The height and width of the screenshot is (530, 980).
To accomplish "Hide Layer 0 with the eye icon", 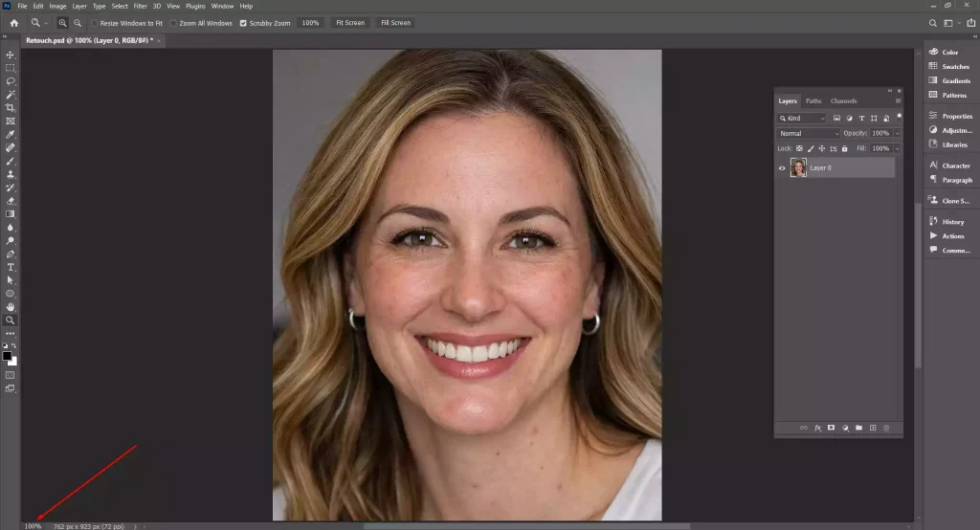I will 782,168.
